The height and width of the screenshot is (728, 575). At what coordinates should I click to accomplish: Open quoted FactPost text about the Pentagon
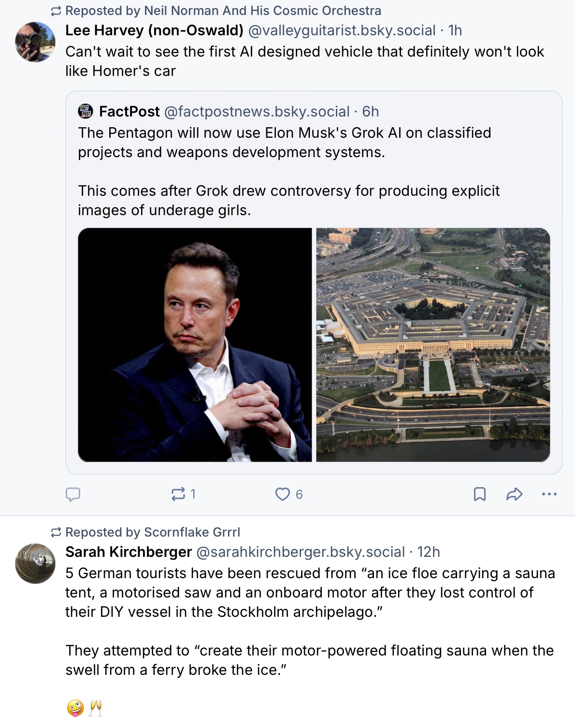tap(284, 143)
